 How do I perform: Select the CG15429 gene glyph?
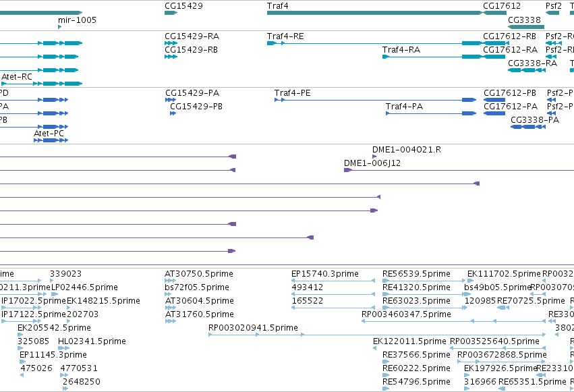(x=171, y=13)
